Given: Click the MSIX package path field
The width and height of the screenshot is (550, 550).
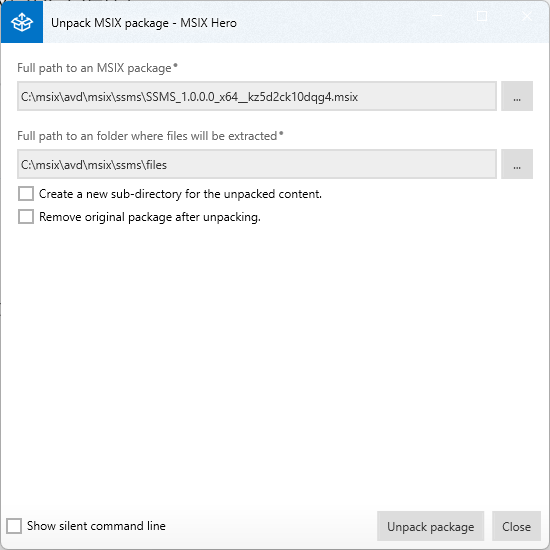Looking at the screenshot, I should [257, 96].
